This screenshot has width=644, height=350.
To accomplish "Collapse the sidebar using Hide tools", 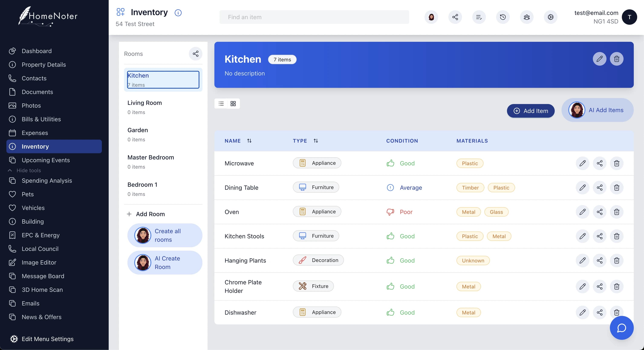I will coord(28,171).
